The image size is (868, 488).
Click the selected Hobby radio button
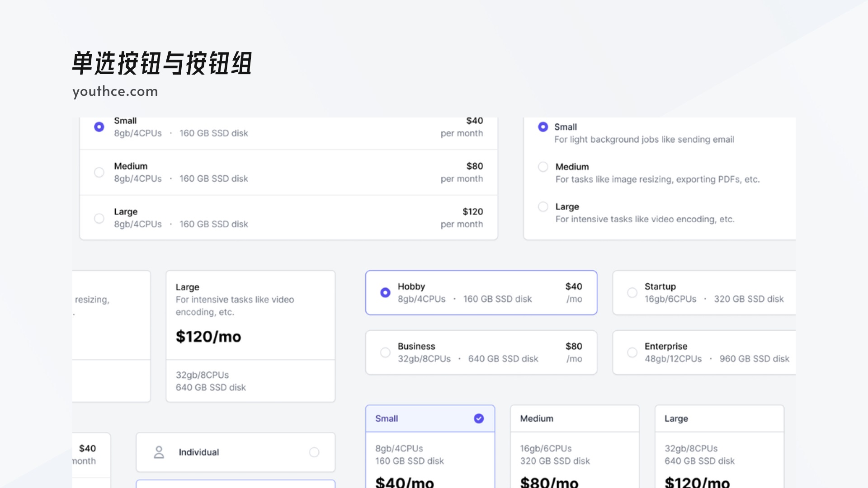(x=385, y=292)
